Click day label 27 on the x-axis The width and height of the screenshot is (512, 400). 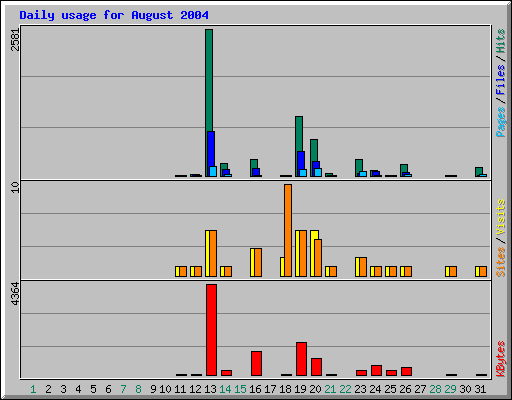420,389
